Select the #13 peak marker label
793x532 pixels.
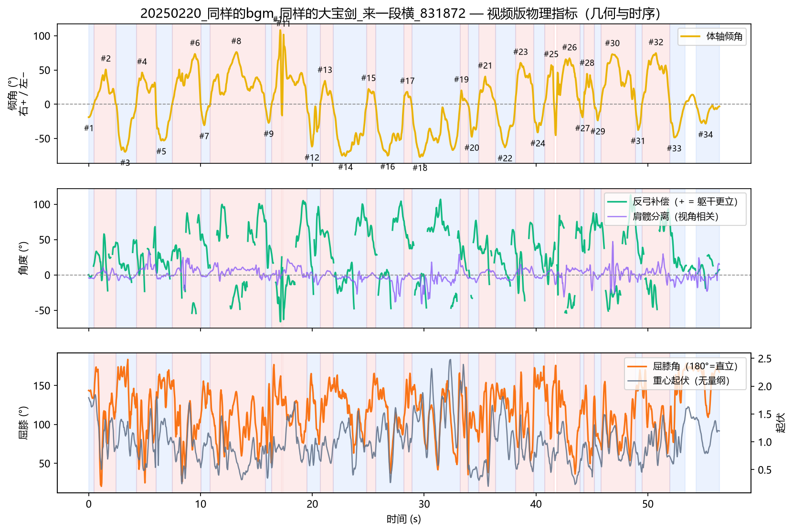[x=325, y=70]
